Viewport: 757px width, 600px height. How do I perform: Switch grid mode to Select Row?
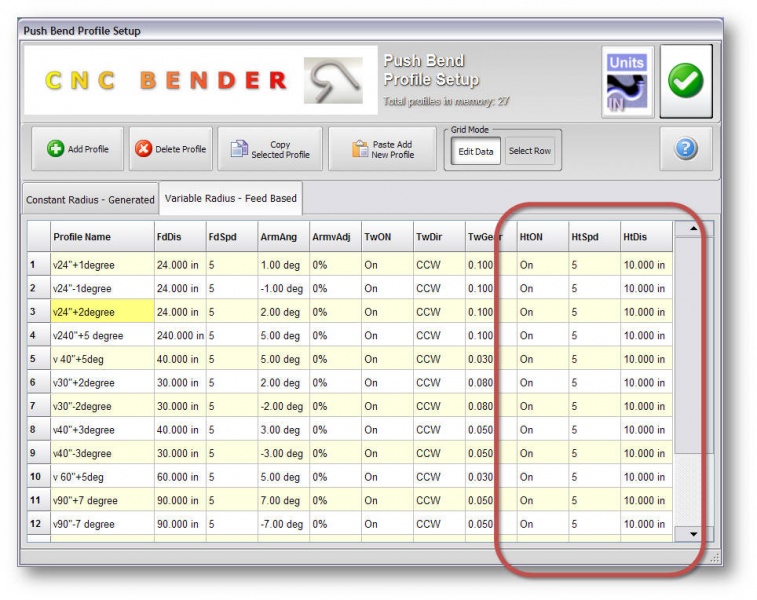(x=529, y=151)
